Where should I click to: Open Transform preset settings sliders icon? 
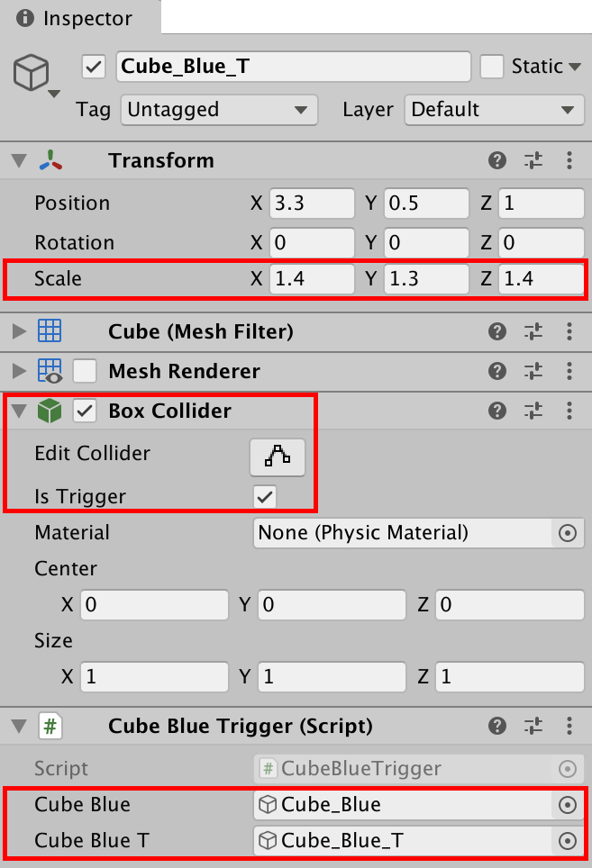click(x=533, y=161)
